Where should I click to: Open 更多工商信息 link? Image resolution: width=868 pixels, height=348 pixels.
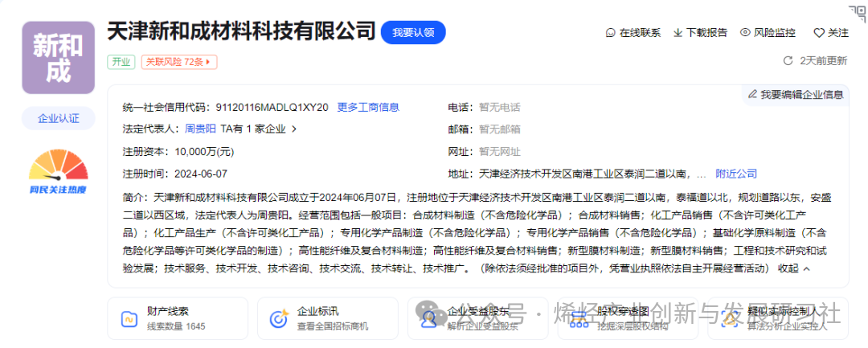[368, 107]
